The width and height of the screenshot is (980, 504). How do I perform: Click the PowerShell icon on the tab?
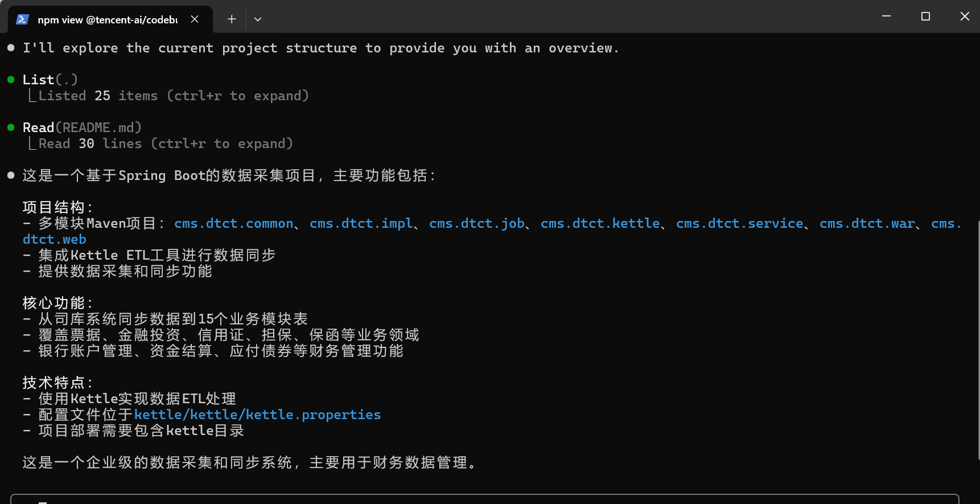[x=22, y=19]
